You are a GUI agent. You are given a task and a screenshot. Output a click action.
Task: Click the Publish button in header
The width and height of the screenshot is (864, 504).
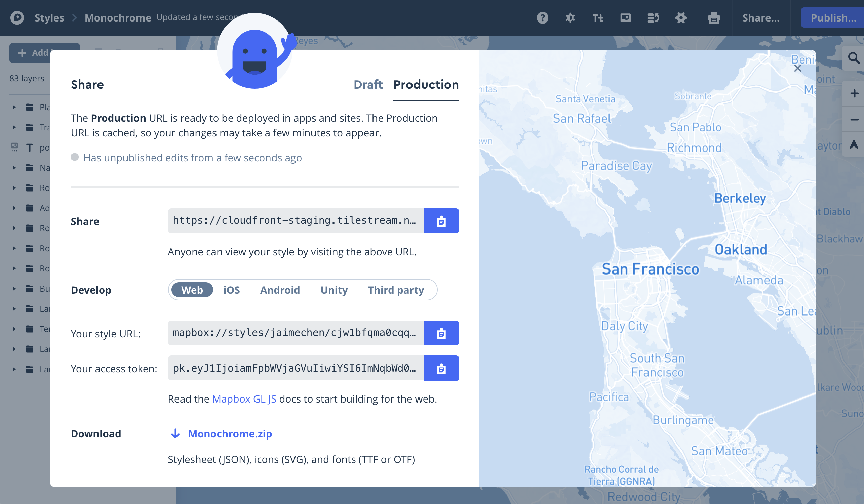coord(833,18)
